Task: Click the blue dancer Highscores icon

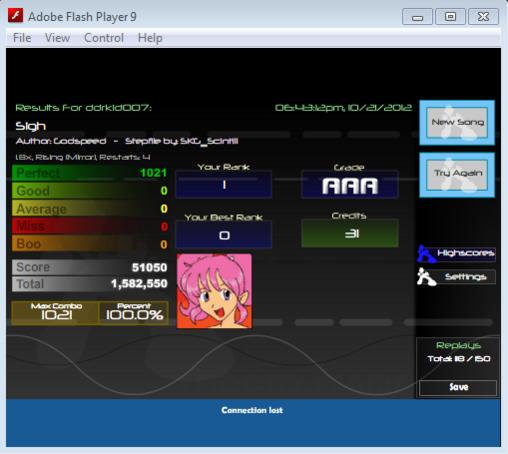Action: pos(426,254)
